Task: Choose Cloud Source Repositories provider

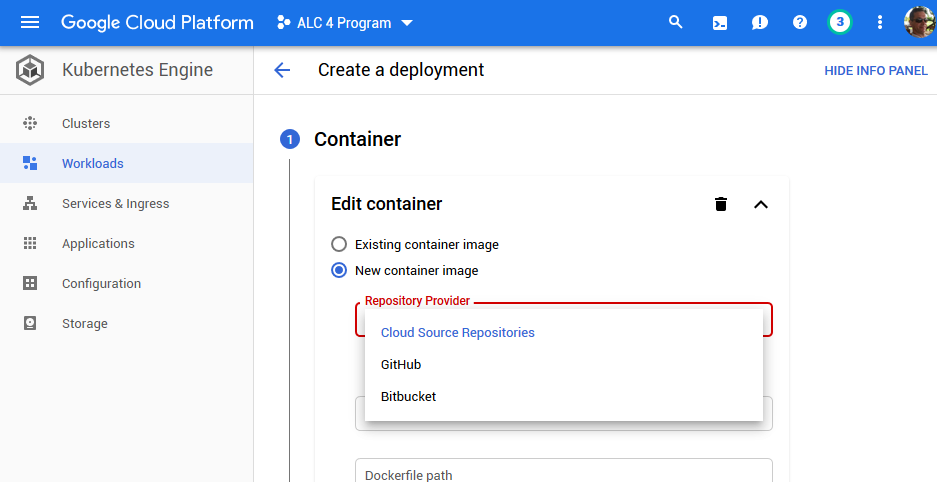Action: (x=564, y=333)
